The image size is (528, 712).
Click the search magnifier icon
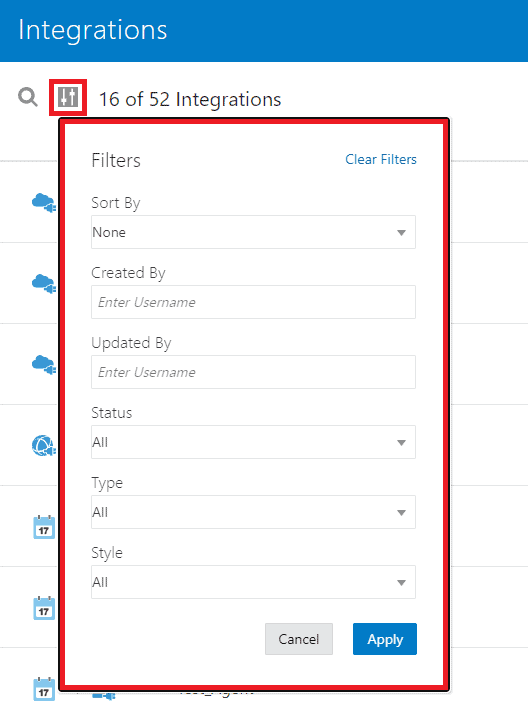(28, 97)
